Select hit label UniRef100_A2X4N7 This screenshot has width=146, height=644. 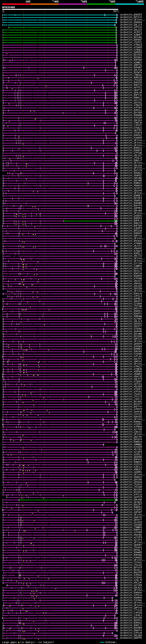(x=131, y=319)
